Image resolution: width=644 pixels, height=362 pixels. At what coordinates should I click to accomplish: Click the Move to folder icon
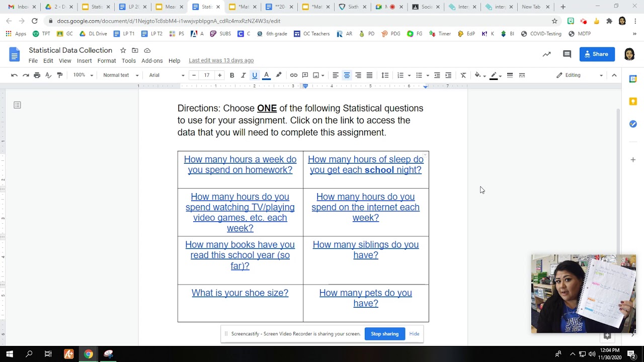135,50
